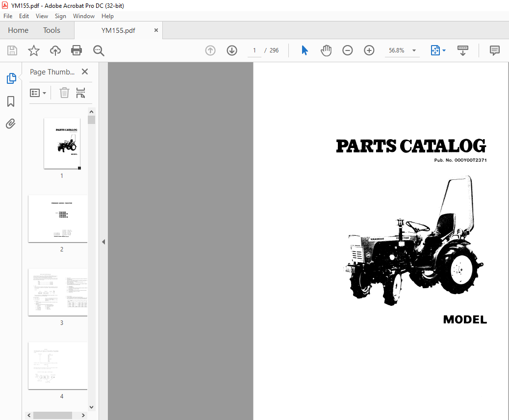Click the page 2 number label

62,249
